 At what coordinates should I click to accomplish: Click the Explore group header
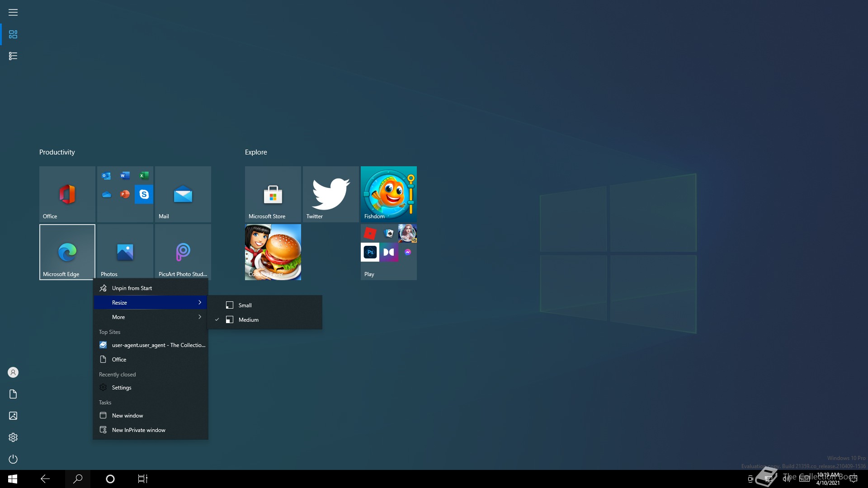point(256,152)
